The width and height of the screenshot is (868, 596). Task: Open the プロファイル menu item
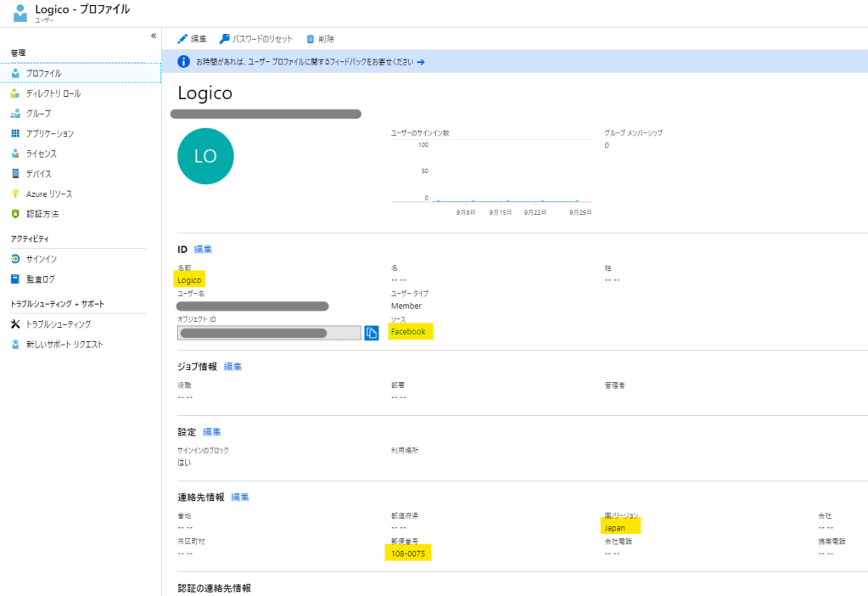[44, 73]
